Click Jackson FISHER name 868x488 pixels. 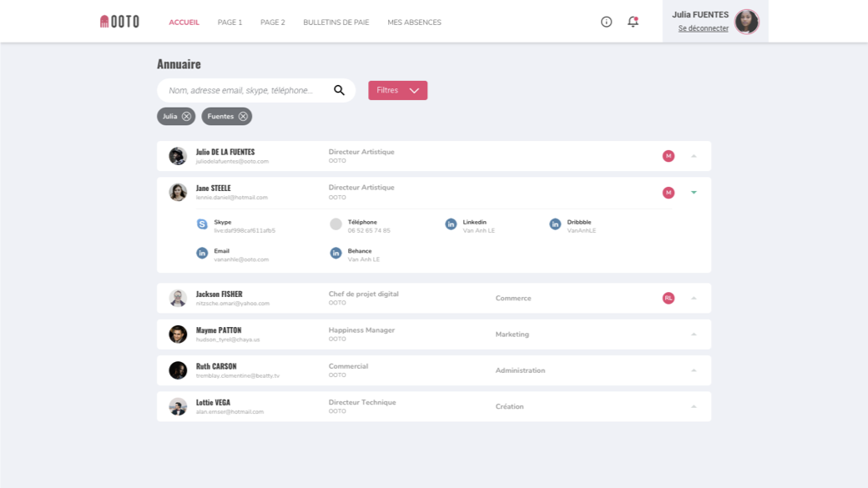click(219, 294)
